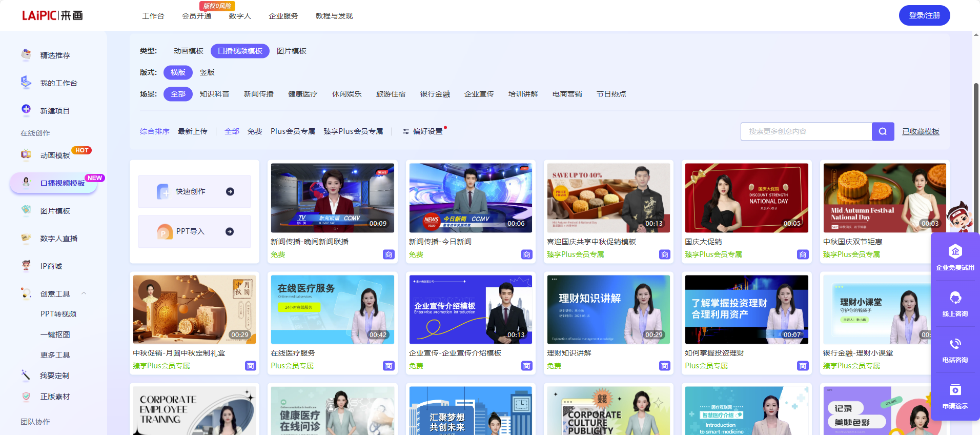Open IP商城 sidebar icon
Screen dimensions: 980x435
pyautogui.click(x=26, y=265)
